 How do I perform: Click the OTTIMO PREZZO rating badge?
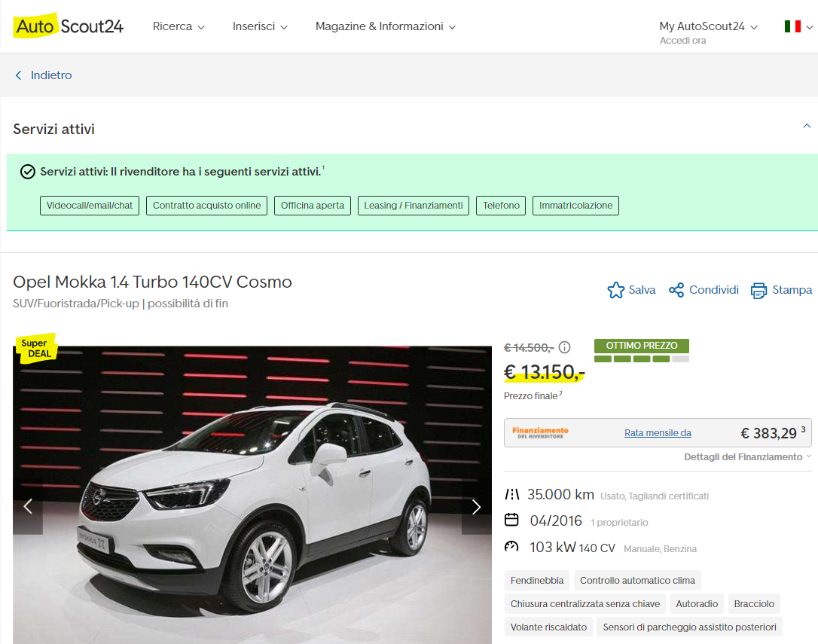[x=642, y=346]
